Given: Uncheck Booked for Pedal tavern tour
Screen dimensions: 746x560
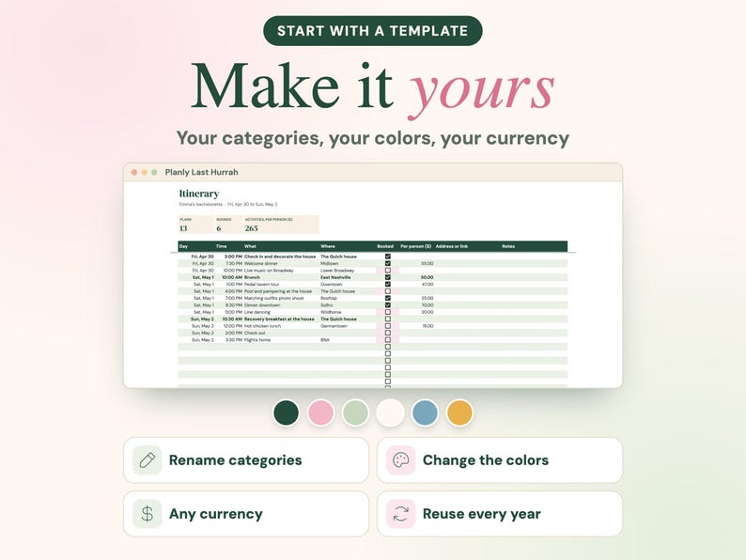Looking at the screenshot, I should [x=388, y=284].
